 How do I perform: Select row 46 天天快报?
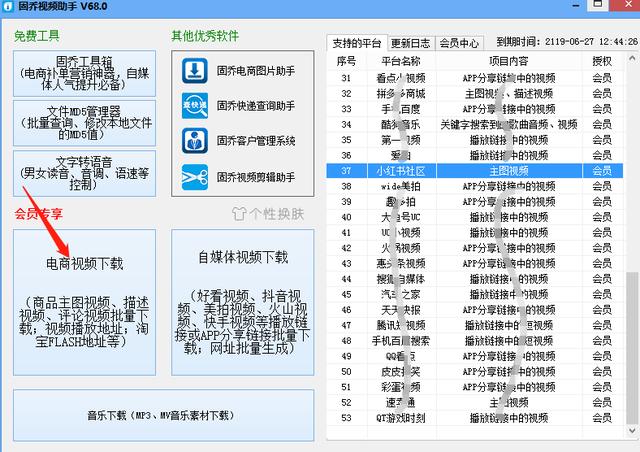[475, 310]
